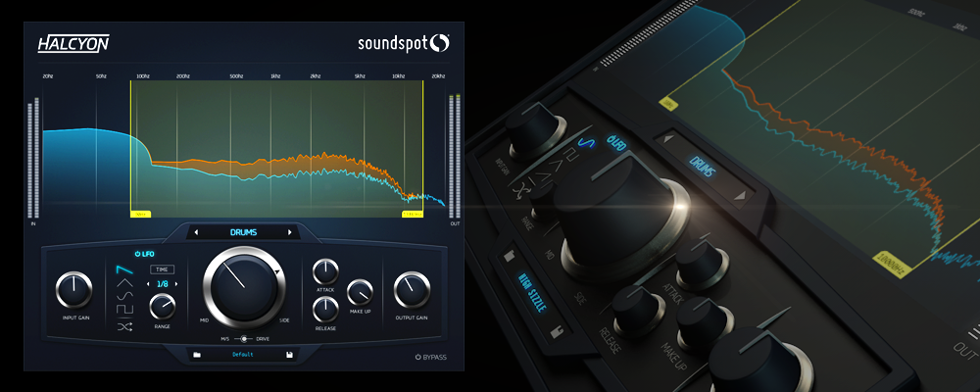Viewport: 980px width, 392px height.
Task: Open the Default preset name field
Action: [244, 355]
